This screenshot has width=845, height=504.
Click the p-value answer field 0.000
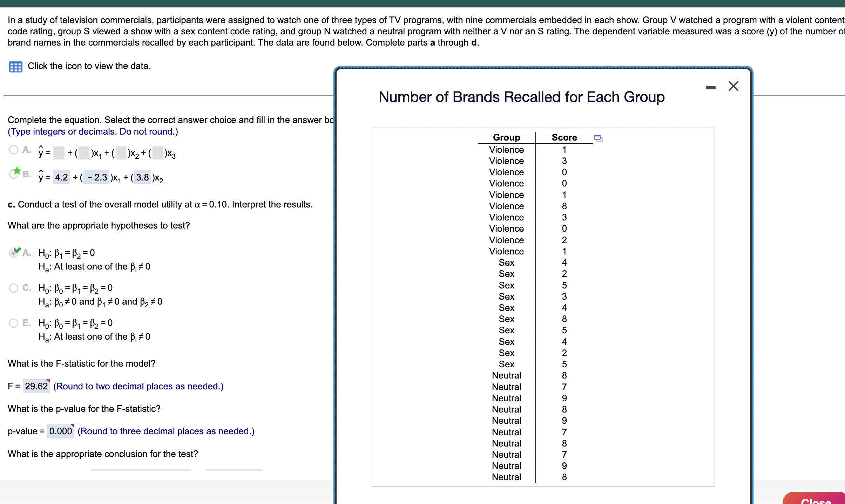coord(60,431)
